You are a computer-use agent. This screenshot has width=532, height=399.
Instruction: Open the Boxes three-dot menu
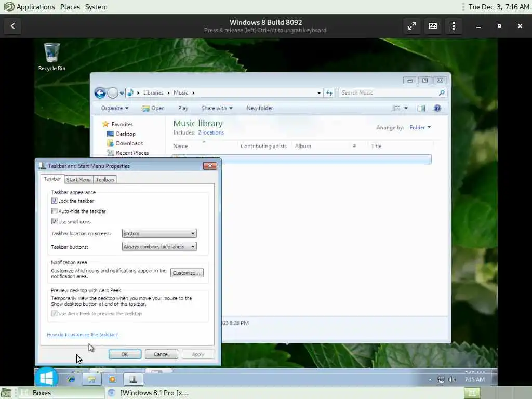pyautogui.click(x=453, y=26)
